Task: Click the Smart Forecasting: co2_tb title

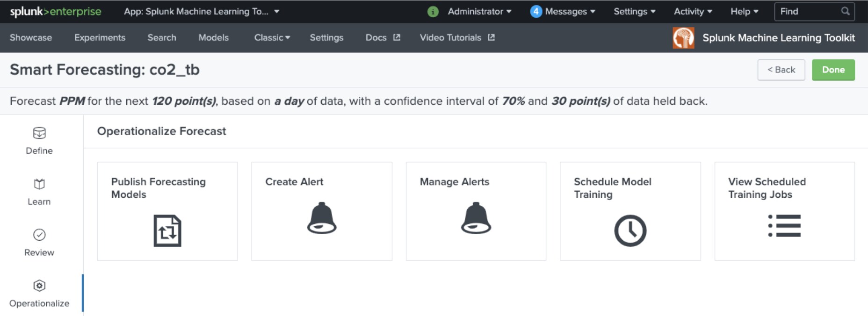Action: (105, 70)
